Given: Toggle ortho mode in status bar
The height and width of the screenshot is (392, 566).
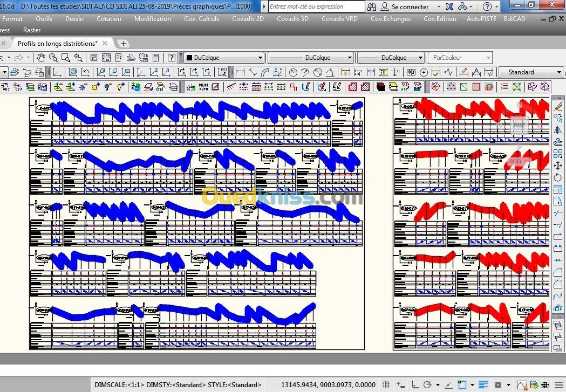Looking at the screenshot, I should click(415, 385).
